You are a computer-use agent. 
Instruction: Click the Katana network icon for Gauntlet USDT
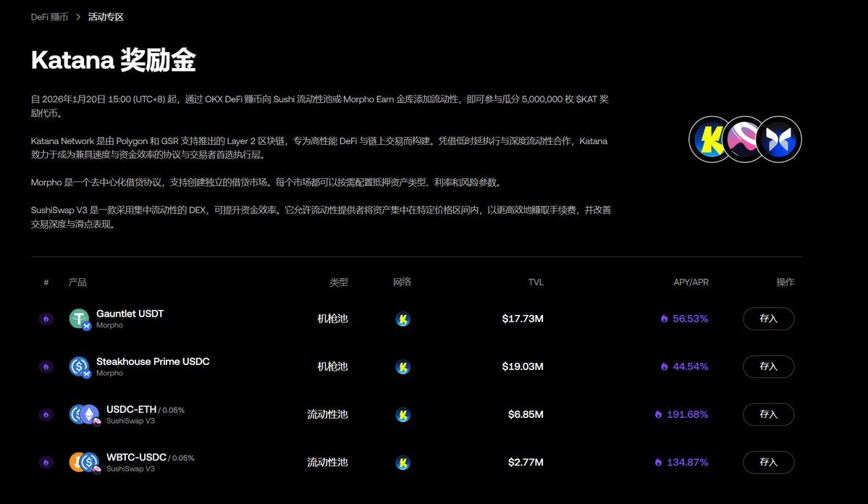coord(403,319)
